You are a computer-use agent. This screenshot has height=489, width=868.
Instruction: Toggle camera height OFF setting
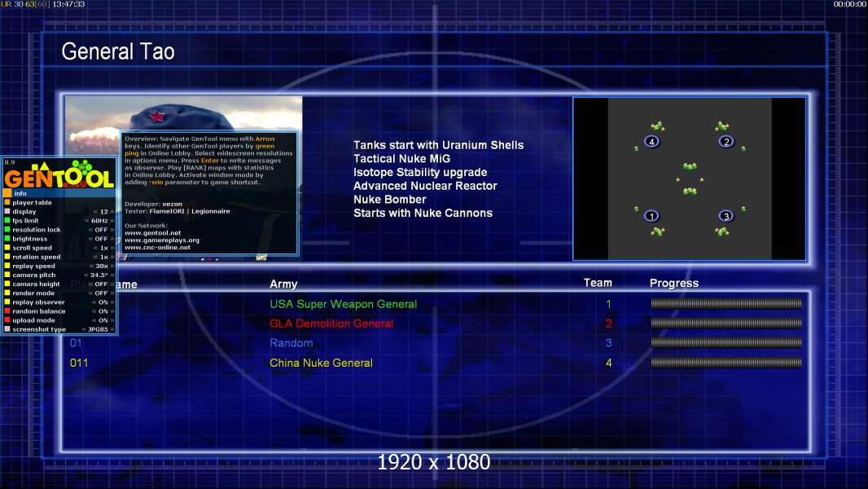click(101, 284)
